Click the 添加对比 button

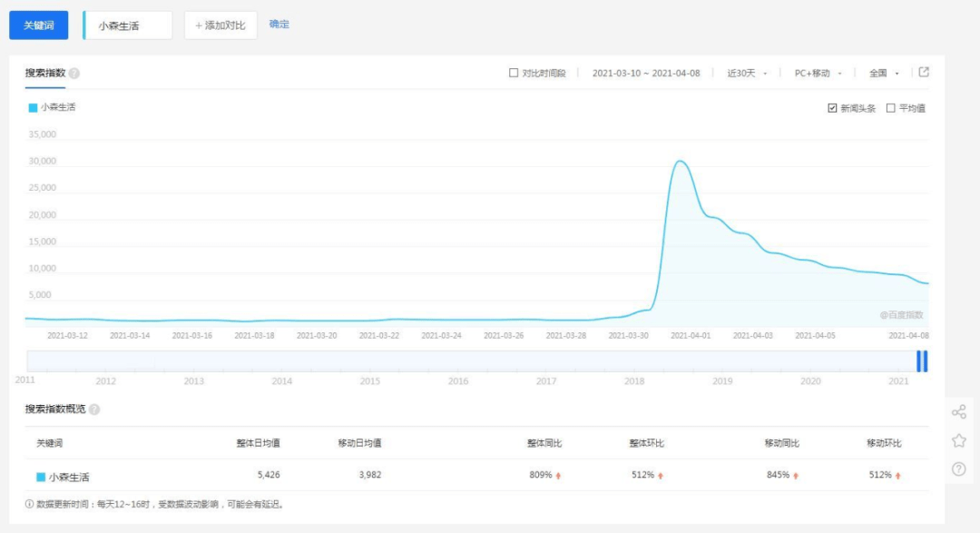pyautogui.click(x=220, y=25)
